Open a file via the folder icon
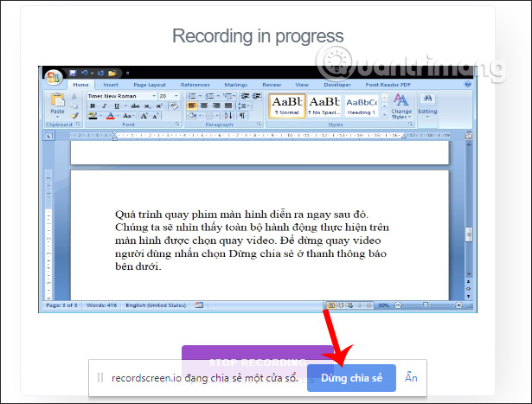 point(112,73)
